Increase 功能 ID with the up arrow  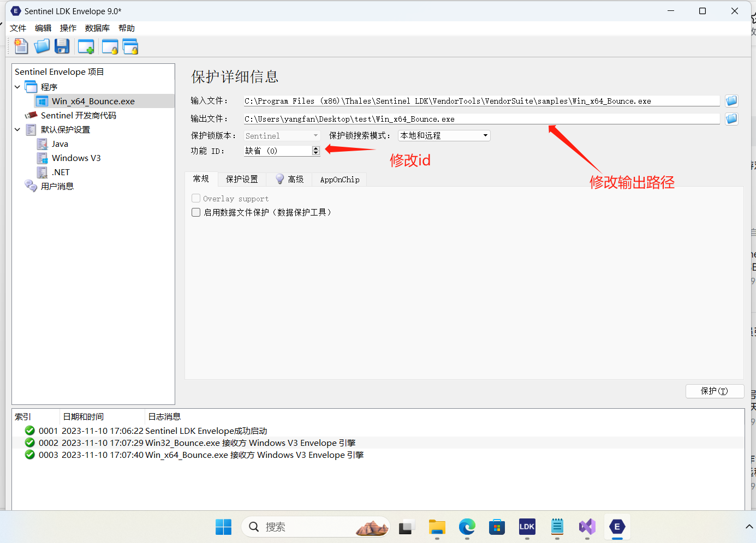click(316, 148)
